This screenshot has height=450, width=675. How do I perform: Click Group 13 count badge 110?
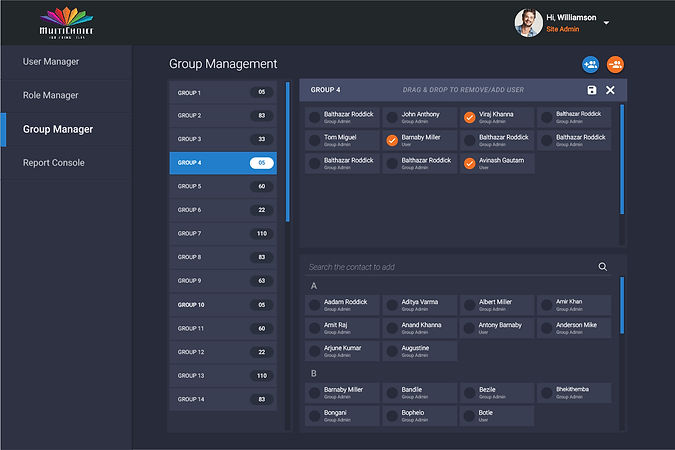[x=262, y=376]
